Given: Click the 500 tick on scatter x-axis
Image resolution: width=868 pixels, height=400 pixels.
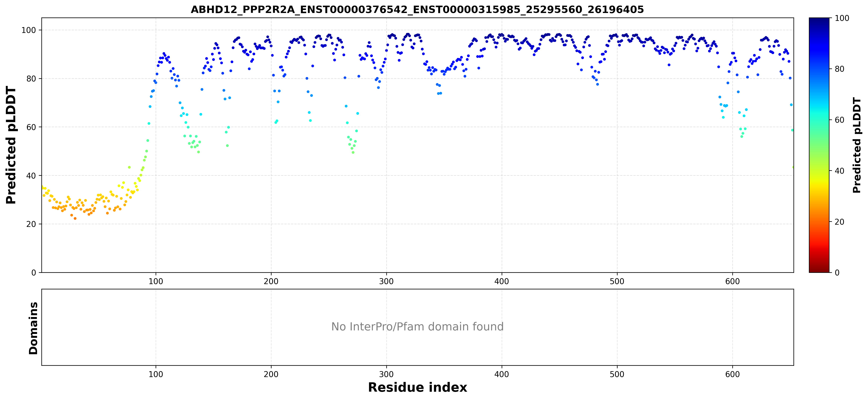Looking at the screenshot, I should (617, 281).
